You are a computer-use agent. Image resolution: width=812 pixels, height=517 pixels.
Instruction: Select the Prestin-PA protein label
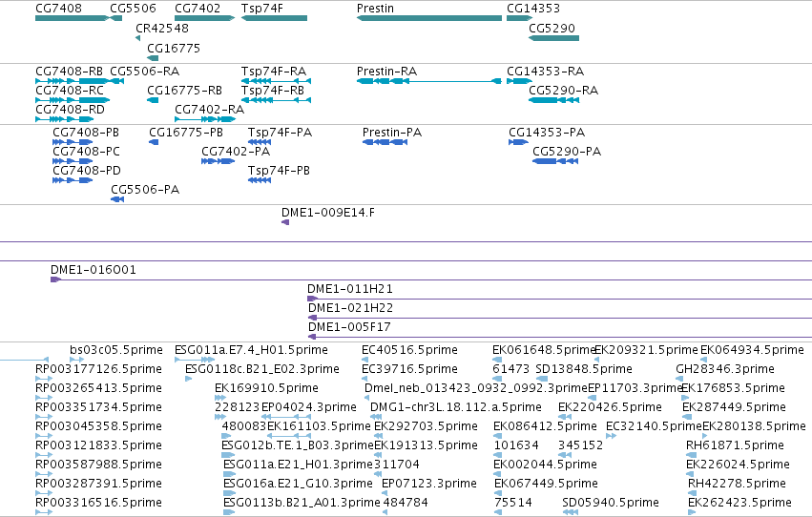pos(392,133)
